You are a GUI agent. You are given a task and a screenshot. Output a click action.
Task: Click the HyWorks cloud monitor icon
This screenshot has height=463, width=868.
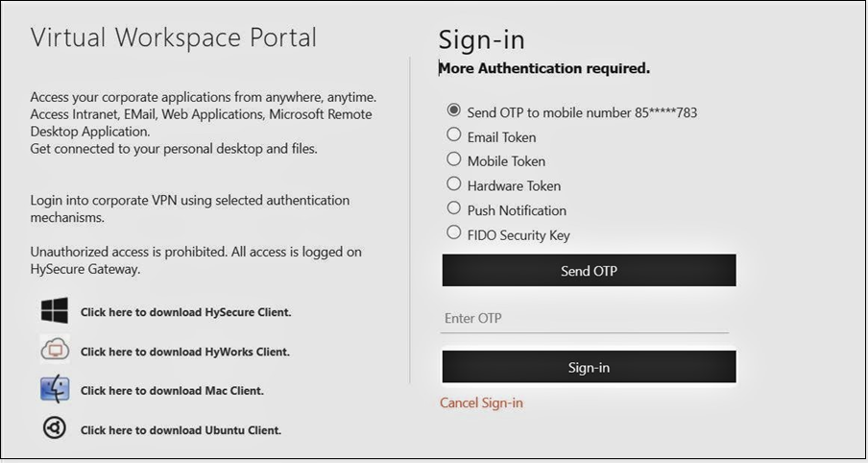(55, 351)
